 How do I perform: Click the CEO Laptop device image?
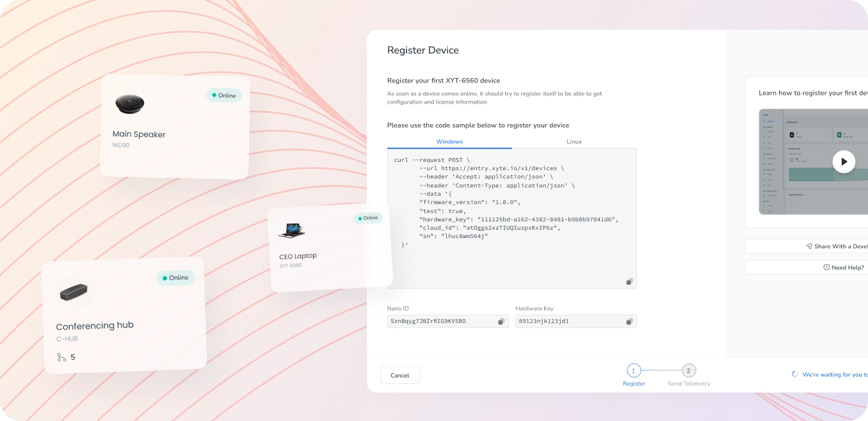click(291, 230)
